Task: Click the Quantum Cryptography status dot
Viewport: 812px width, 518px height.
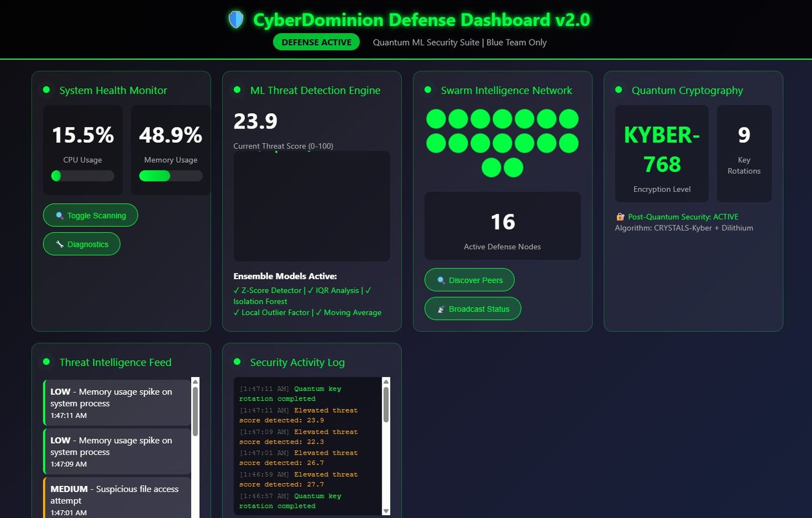Action: pos(619,90)
